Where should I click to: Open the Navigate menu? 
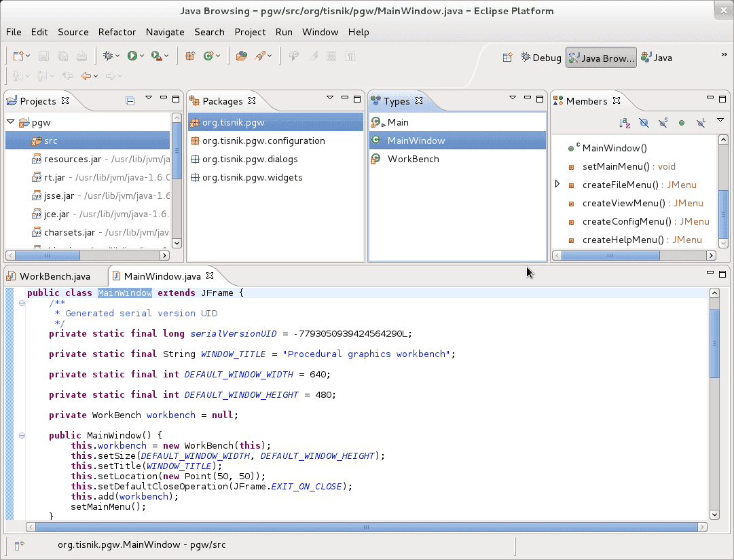165,32
